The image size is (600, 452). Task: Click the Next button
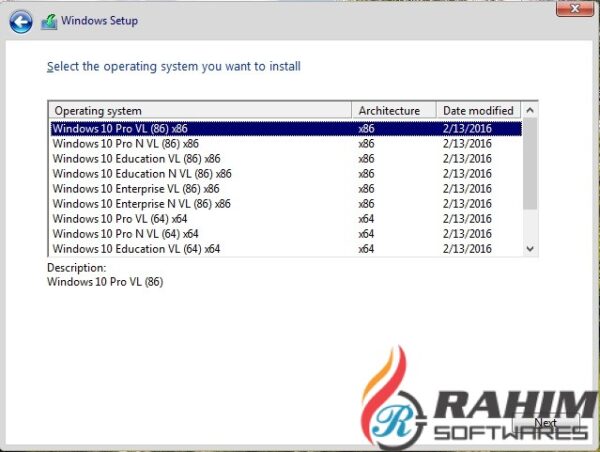point(546,423)
